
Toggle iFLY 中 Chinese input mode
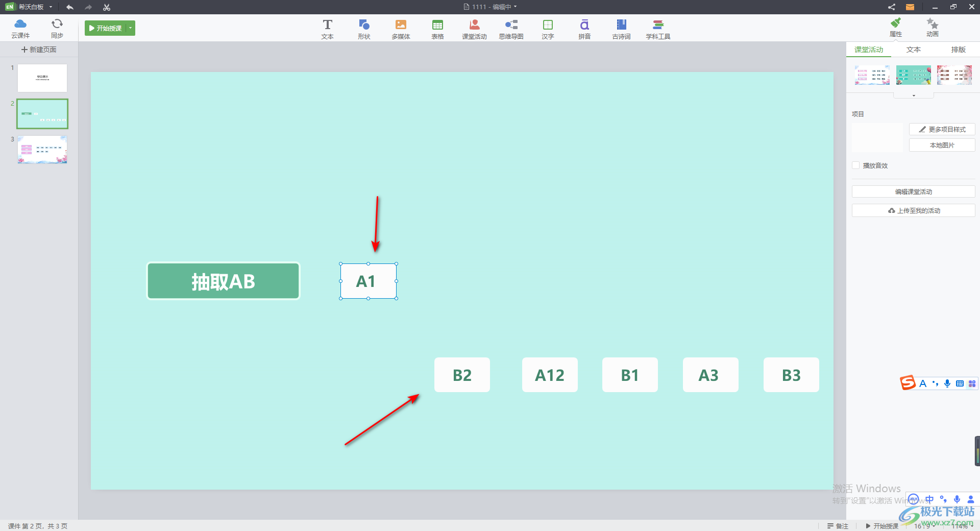(x=929, y=499)
